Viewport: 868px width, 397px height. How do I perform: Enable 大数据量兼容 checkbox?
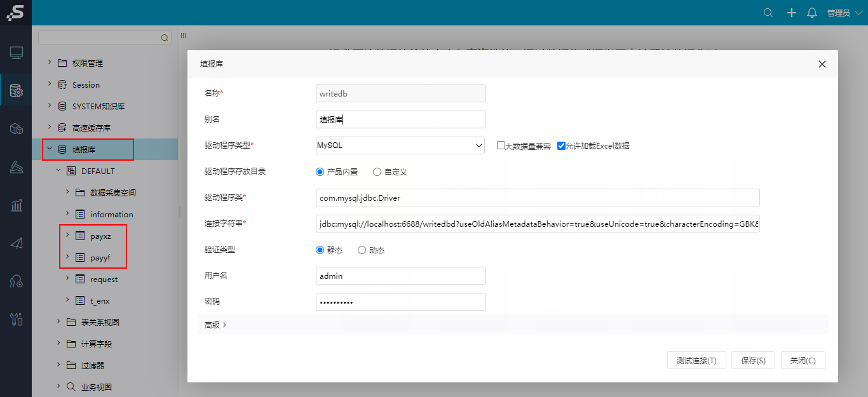(x=501, y=145)
